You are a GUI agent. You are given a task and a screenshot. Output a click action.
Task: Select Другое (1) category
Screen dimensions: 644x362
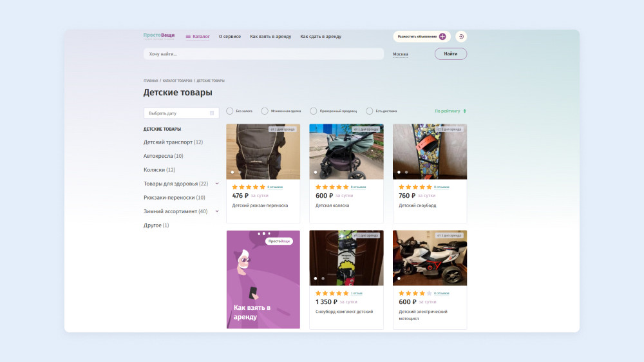156,225
